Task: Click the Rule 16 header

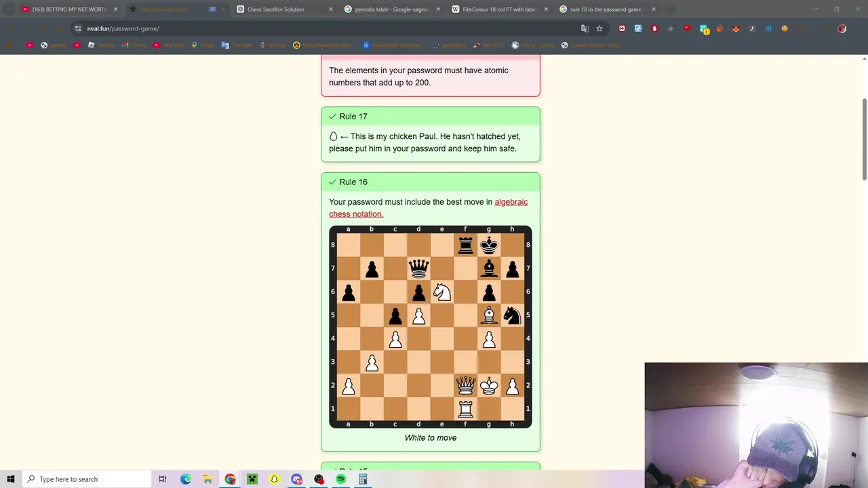Action: click(x=431, y=182)
